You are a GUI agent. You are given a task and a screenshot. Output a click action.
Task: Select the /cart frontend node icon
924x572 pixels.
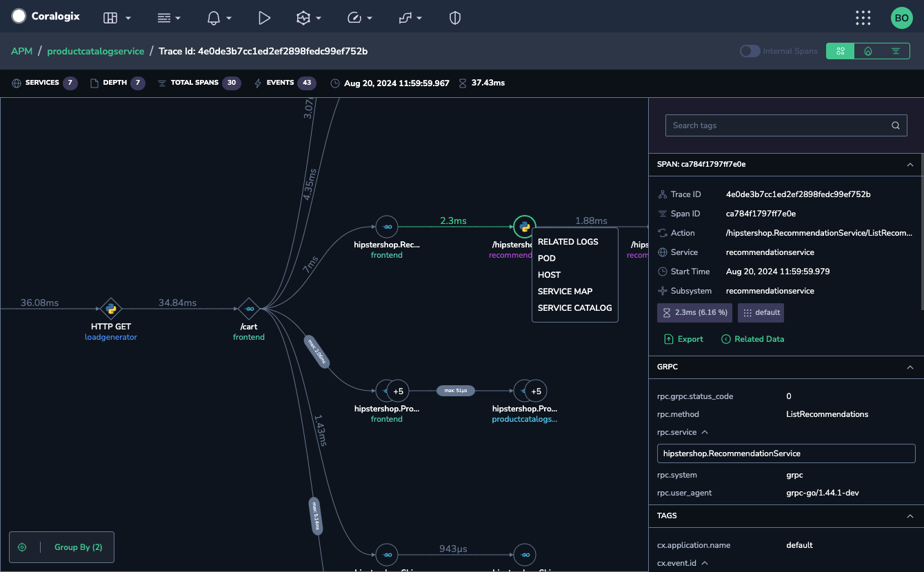point(248,308)
